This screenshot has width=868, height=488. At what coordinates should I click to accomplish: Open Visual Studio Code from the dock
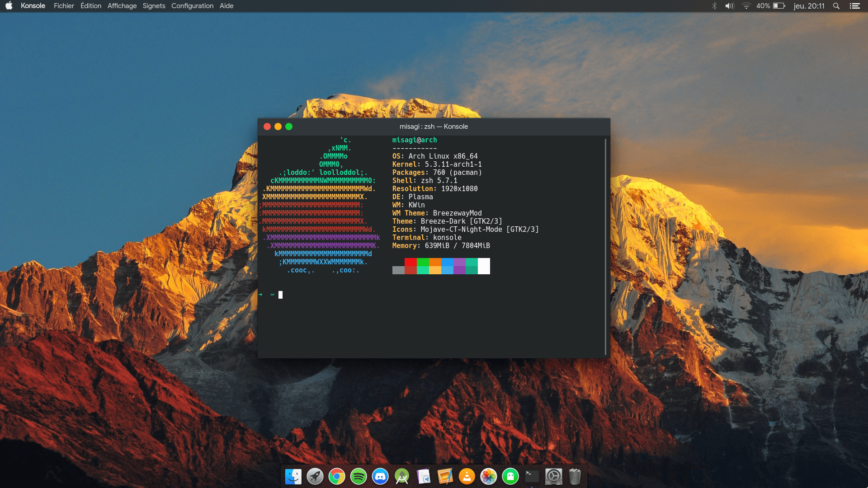pos(423,476)
